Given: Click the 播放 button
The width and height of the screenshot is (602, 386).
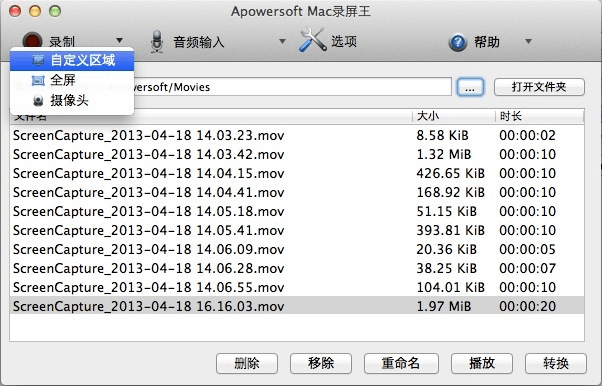Looking at the screenshot, I should point(481,363).
